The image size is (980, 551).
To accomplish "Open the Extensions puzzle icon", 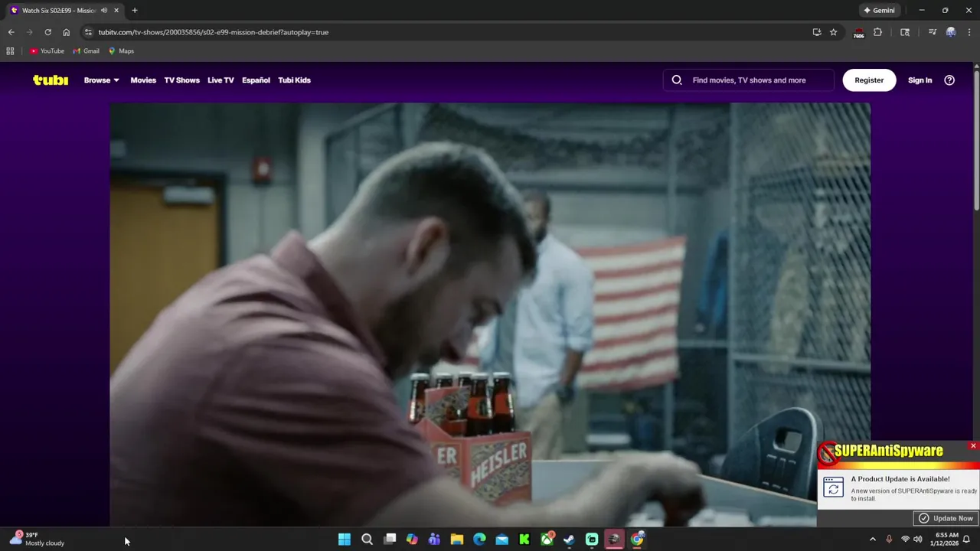I will (877, 32).
